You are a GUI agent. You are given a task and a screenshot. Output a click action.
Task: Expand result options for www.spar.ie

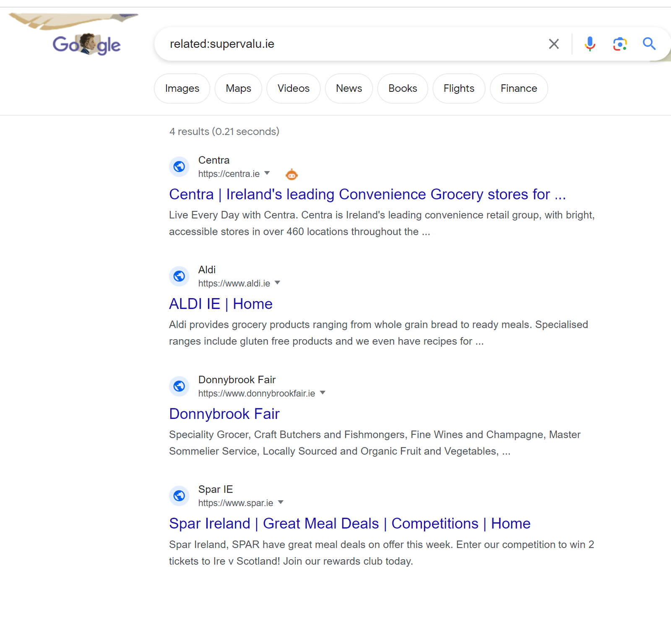(281, 502)
